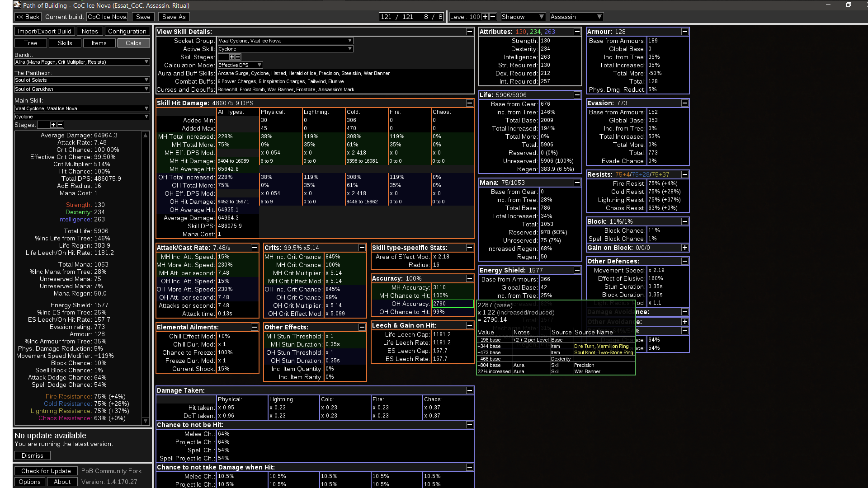Screen dimensions: 868x488
Task: Collapse the Crits section
Action: coord(362,248)
